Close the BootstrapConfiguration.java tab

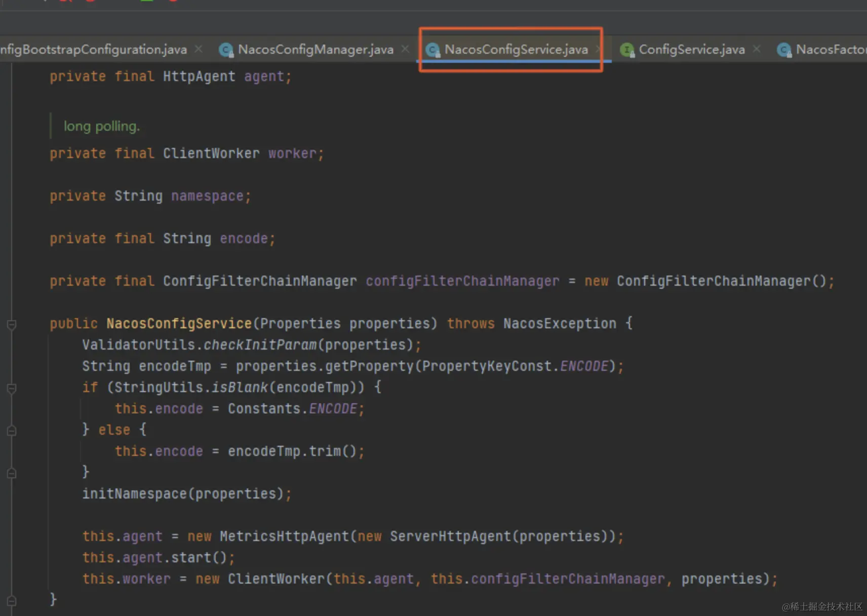[199, 49]
